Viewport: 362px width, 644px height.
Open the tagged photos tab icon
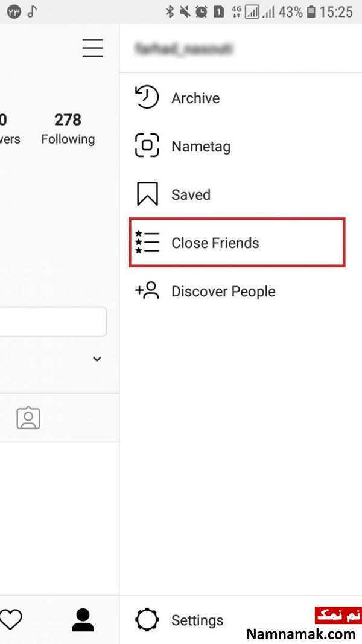28,418
